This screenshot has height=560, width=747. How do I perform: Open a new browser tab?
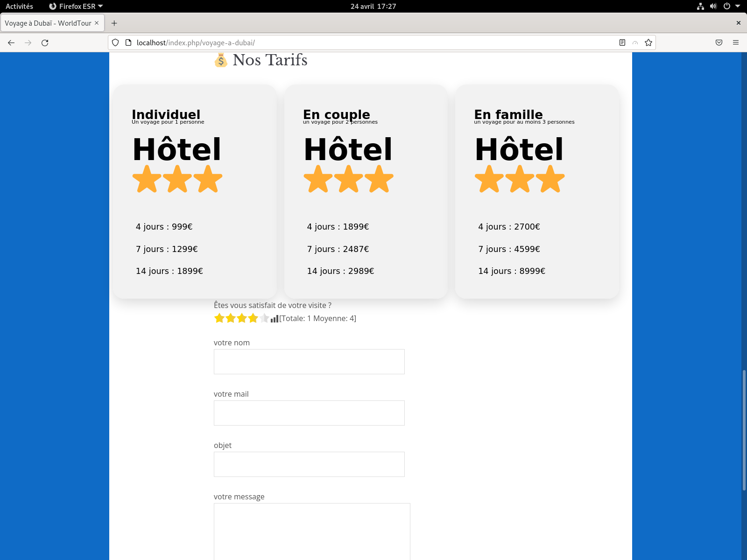click(114, 23)
